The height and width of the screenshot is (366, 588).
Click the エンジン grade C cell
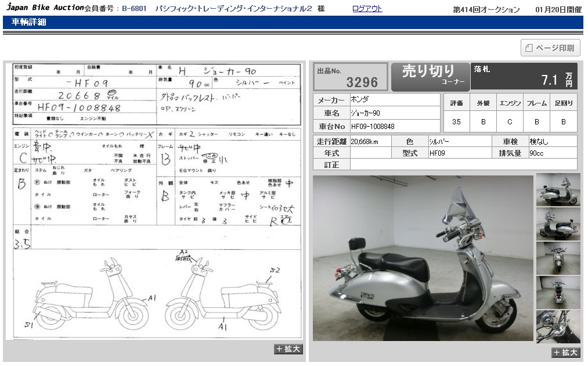tap(510, 121)
